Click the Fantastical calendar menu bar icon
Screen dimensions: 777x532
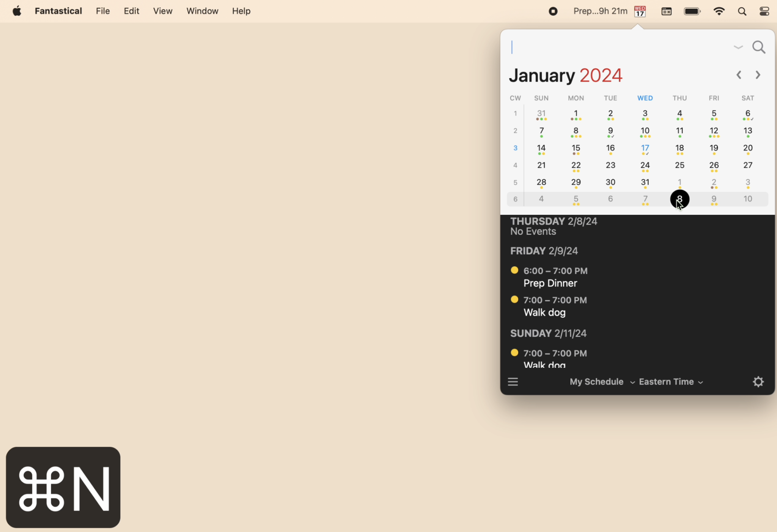(x=640, y=11)
